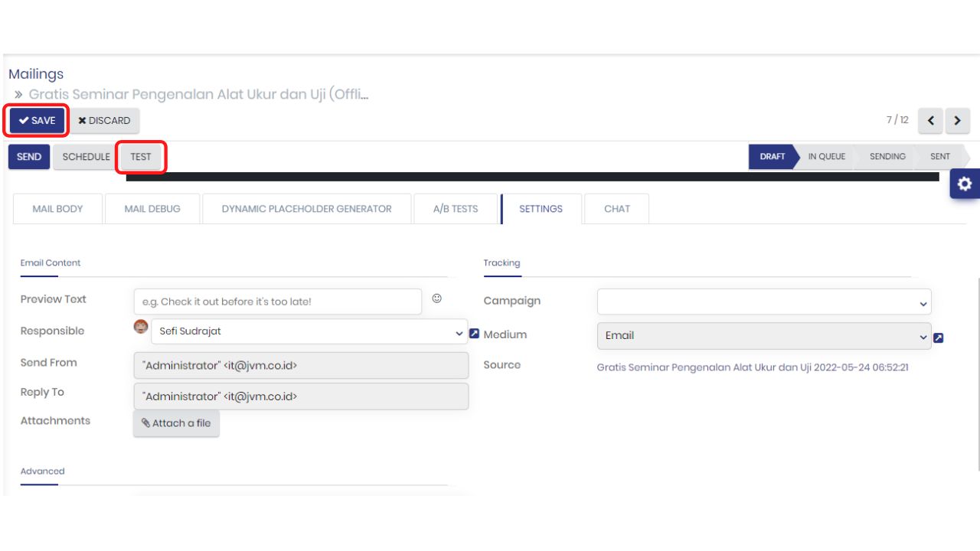Screen dimensions: 980x551
Task: Select Sending status stage
Action: [x=887, y=157]
